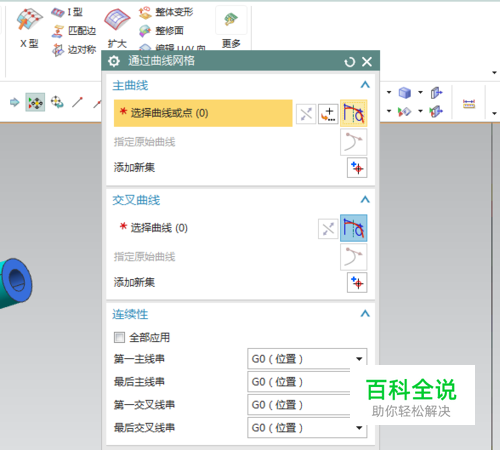This screenshot has height=450, width=500.
Task: Click the move/rotate object toolbar icon
Action: pyautogui.click(x=57, y=102)
